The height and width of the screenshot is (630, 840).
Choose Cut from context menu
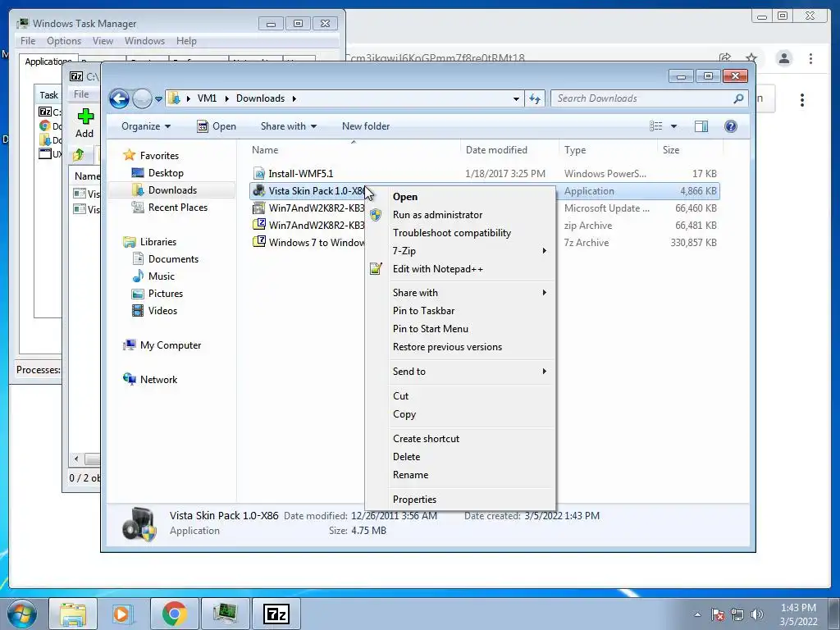tap(459, 396)
